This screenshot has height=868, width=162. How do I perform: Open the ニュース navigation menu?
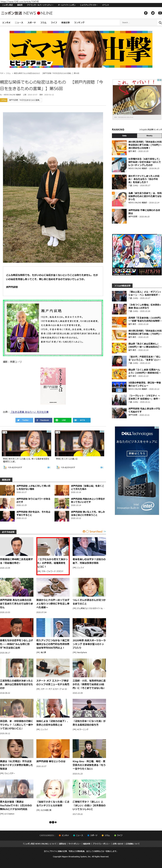coord(19,23)
